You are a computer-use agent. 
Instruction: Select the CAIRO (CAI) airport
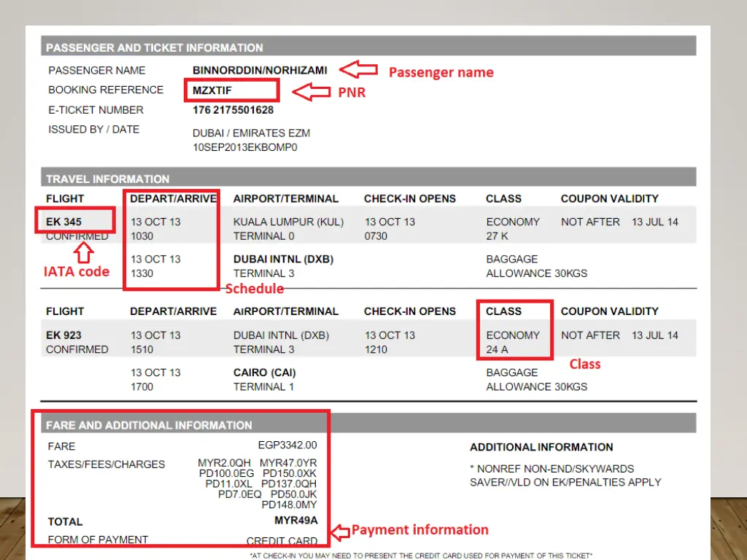click(264, 373)
